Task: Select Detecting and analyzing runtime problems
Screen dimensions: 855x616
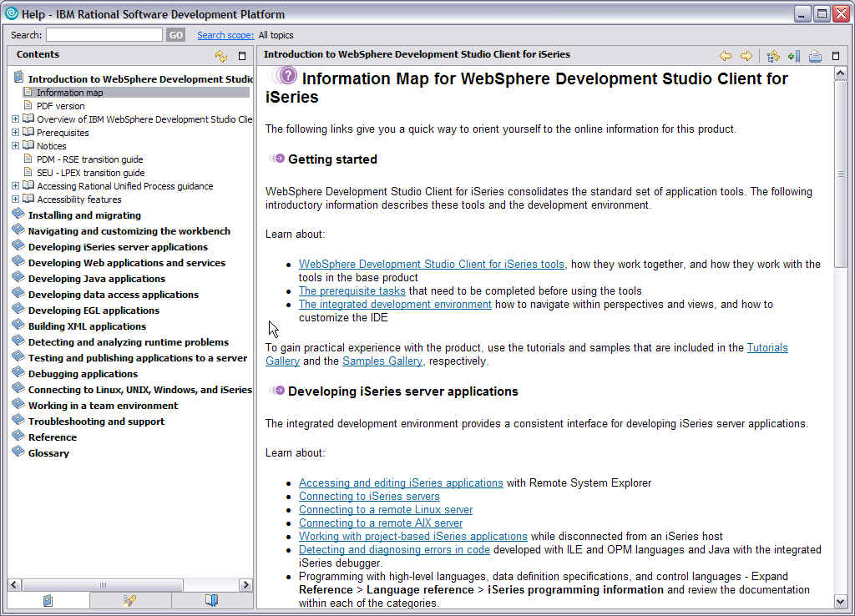Action: pyautogui.click(x=129, y=341)
